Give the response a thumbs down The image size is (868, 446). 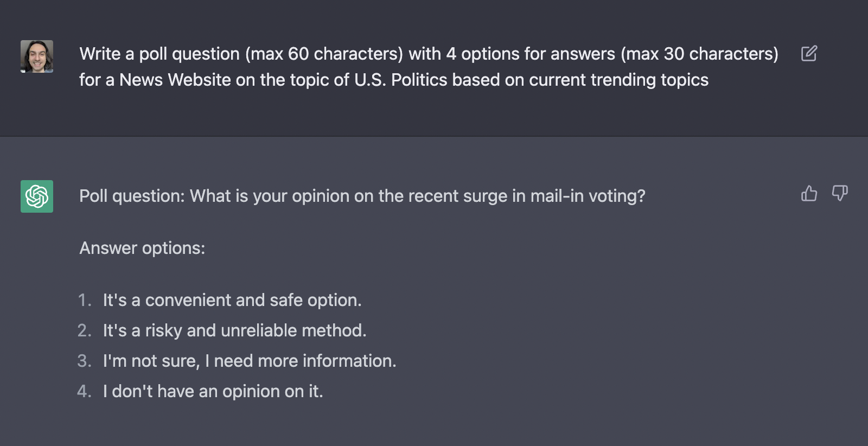click(840, 193)
